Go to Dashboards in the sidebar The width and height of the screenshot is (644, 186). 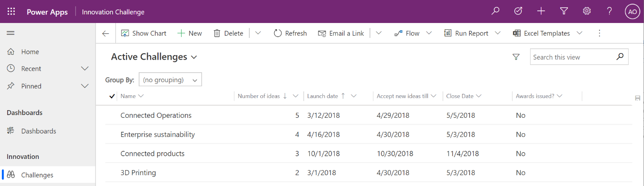point(39,131)
